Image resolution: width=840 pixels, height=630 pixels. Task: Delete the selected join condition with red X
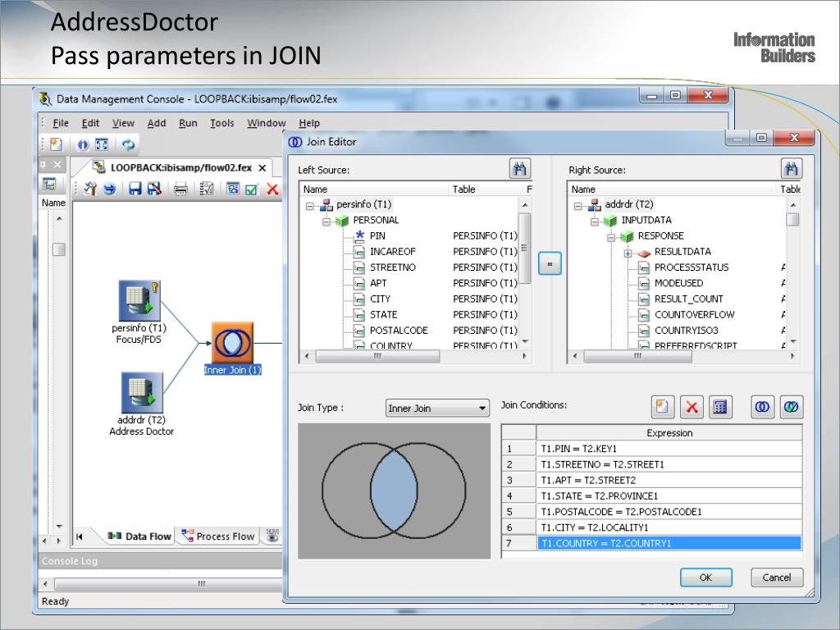click(x=692, y=407)
